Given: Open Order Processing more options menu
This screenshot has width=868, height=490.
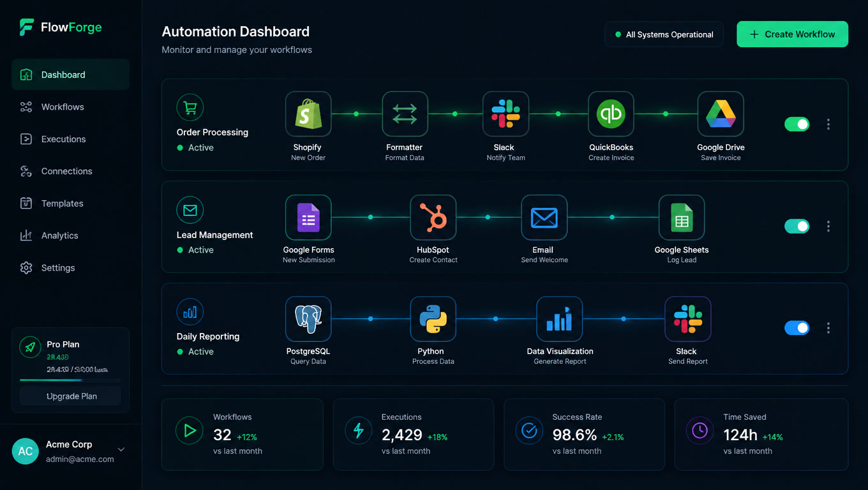Looking at the screenshot, I should (x=828, y=124).
